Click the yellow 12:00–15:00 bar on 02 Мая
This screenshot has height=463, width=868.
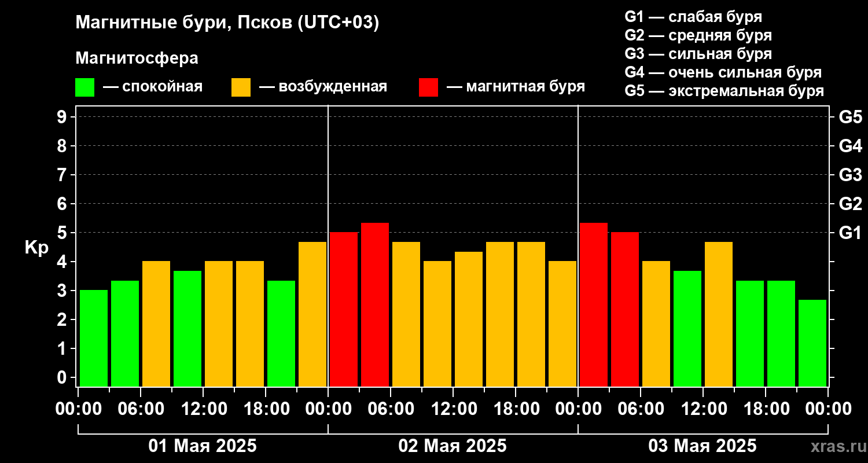tap(469, 319)
